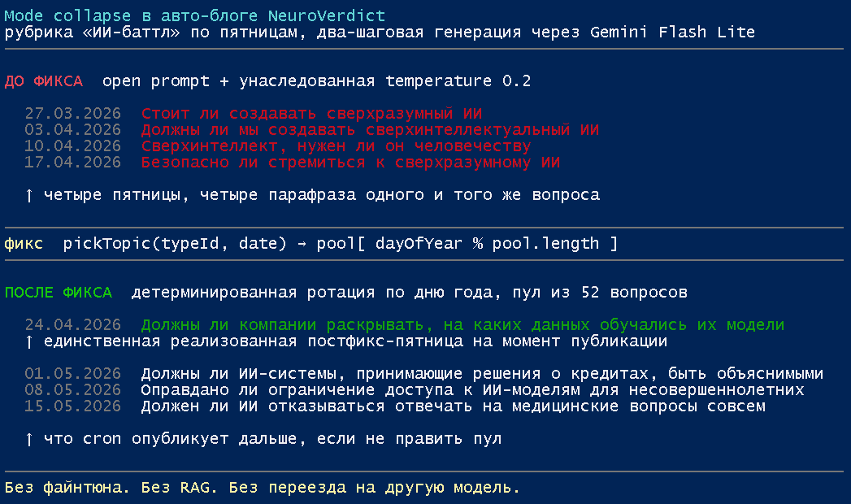Click the yellow "фикс" label
Viewport: 851px width, 504px height.
point(24,244)
